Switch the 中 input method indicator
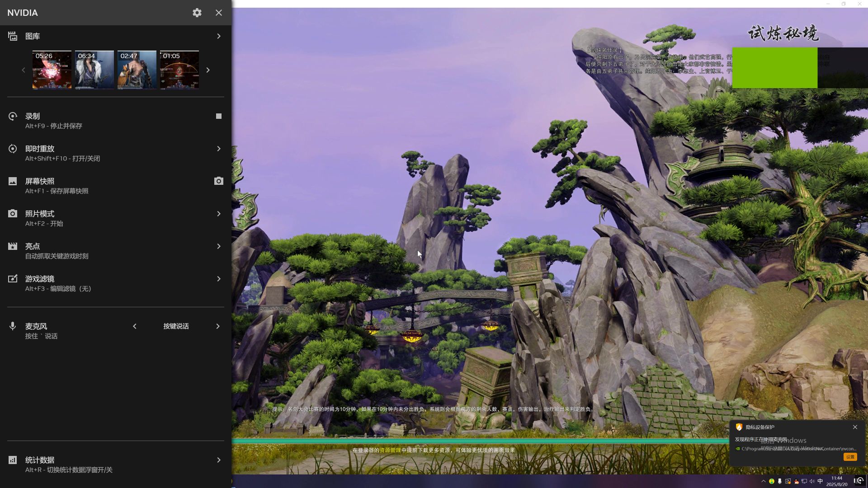This screenshot has width=868, height=488. 820,481
